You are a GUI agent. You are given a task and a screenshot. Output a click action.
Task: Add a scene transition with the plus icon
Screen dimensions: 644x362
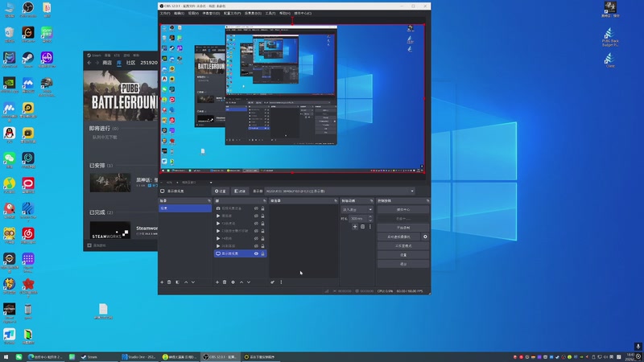point(355,227)
